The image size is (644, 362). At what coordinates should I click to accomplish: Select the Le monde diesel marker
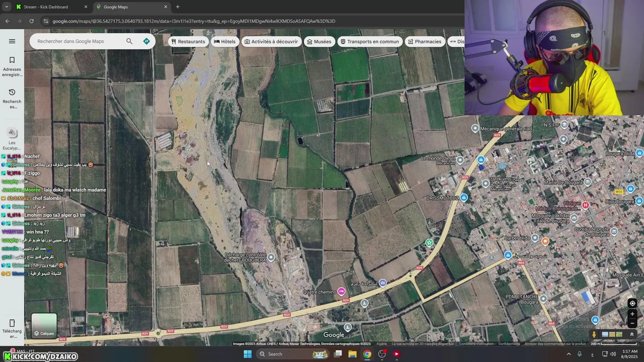tap(460, 160)
